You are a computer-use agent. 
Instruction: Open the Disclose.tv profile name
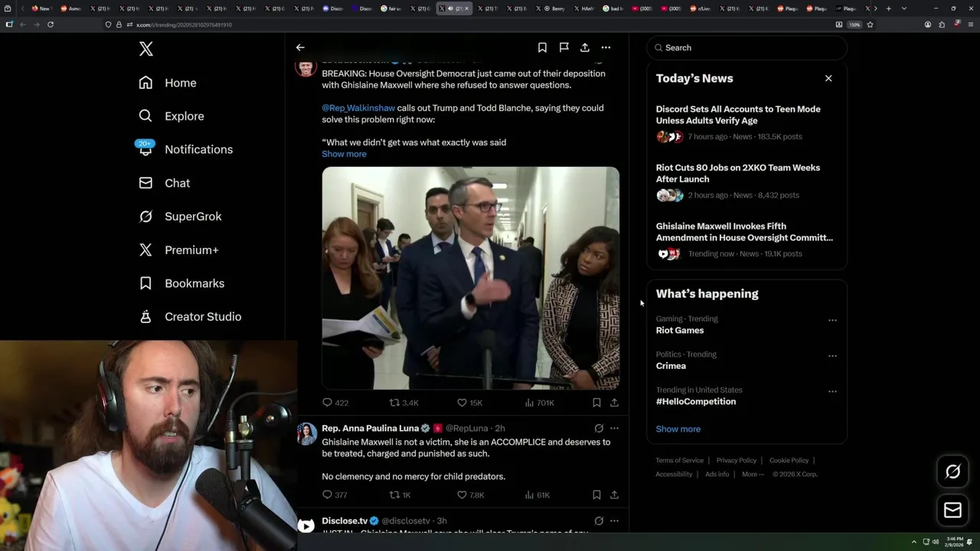point(345,521)
